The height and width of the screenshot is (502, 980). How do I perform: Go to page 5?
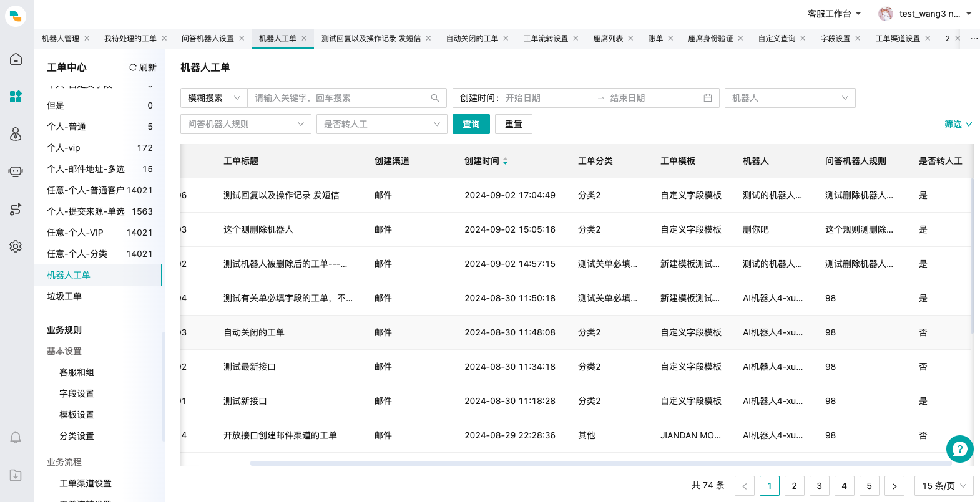click(870, 486)
